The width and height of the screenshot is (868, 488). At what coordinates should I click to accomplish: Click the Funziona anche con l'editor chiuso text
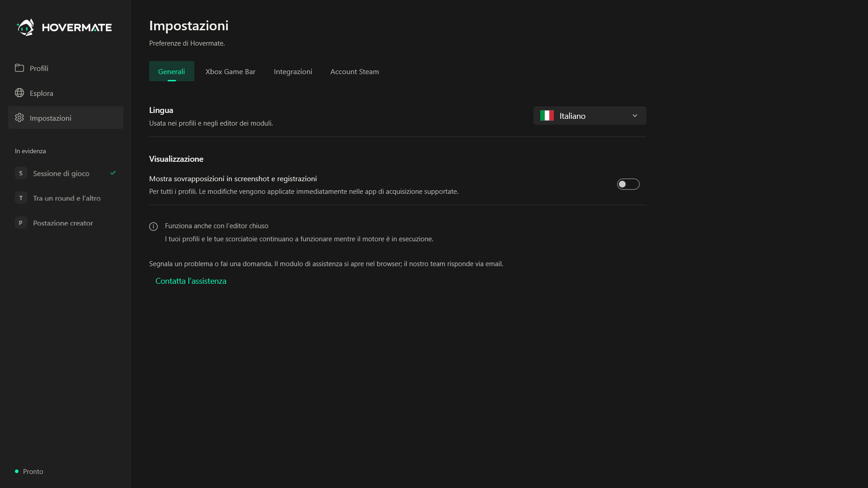(217, 225)
